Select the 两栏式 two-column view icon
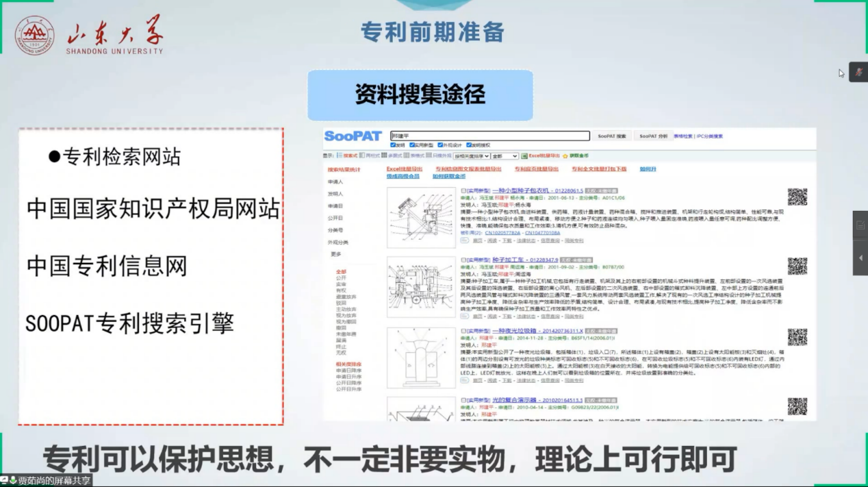The height and width of the screenshot is (487, 868). click(x=363, y=155)
